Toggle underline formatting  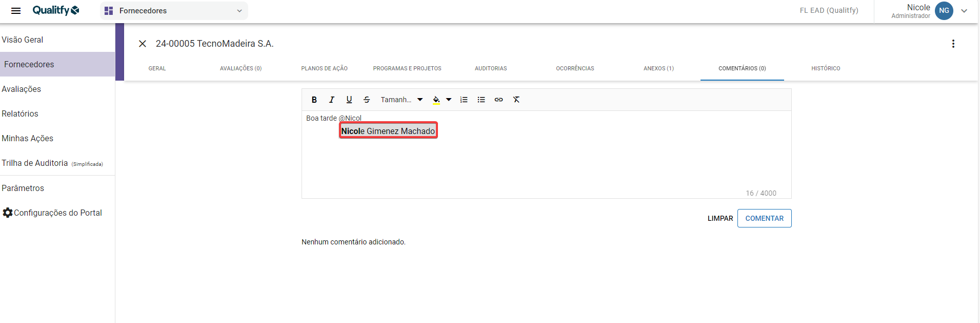pos(349,100)
